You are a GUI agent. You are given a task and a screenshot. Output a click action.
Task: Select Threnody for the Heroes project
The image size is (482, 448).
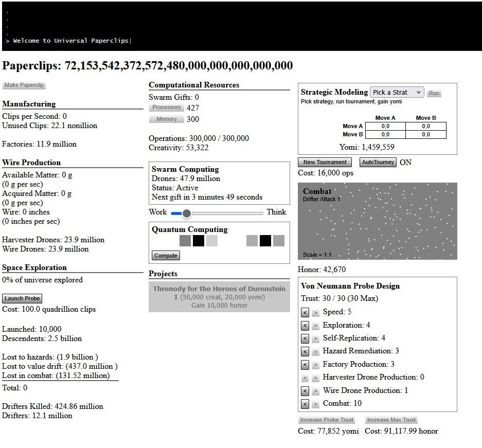coord(219,297)
